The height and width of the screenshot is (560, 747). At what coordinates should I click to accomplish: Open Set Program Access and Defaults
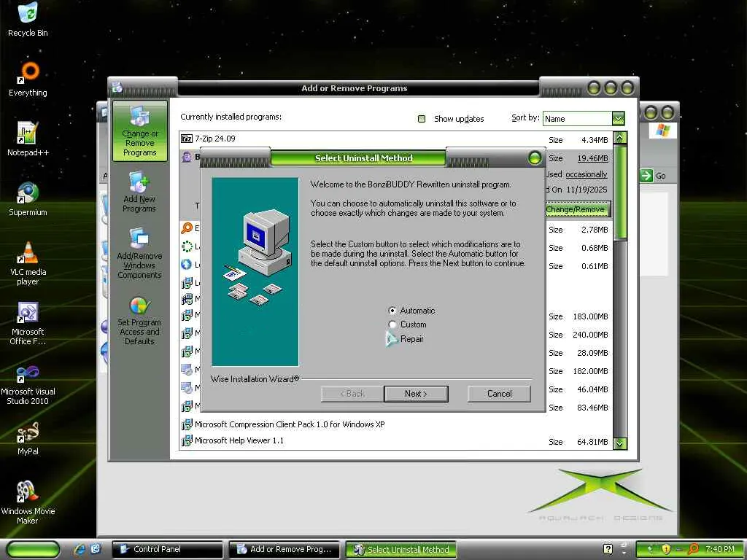(x=139, y=321)
